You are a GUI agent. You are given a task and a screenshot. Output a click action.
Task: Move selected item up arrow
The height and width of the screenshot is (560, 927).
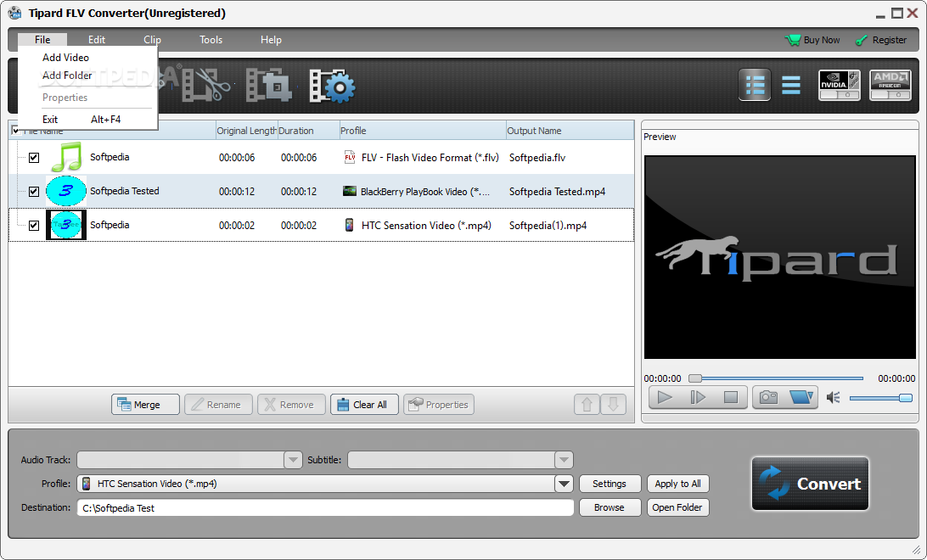[587, 405]
